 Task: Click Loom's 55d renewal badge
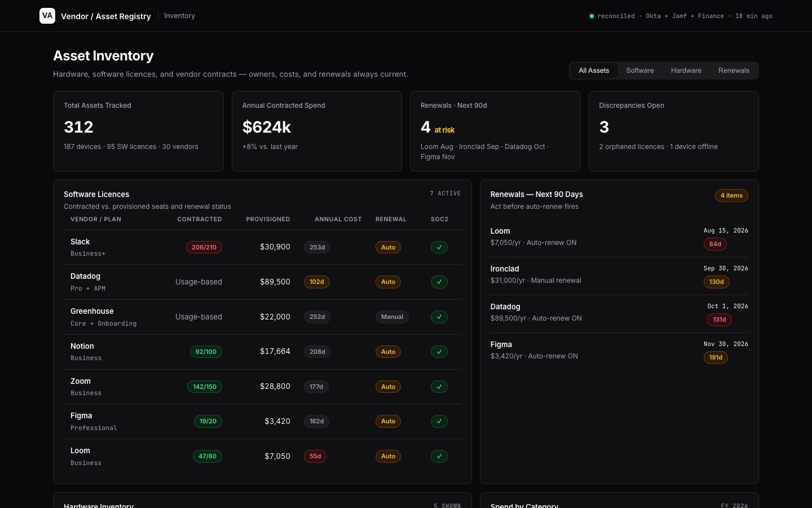point(315,456)
